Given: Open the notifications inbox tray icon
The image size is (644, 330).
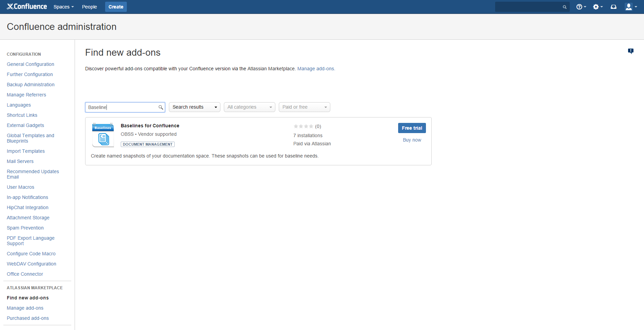Looking at the screenshot, I should [613, 7].
